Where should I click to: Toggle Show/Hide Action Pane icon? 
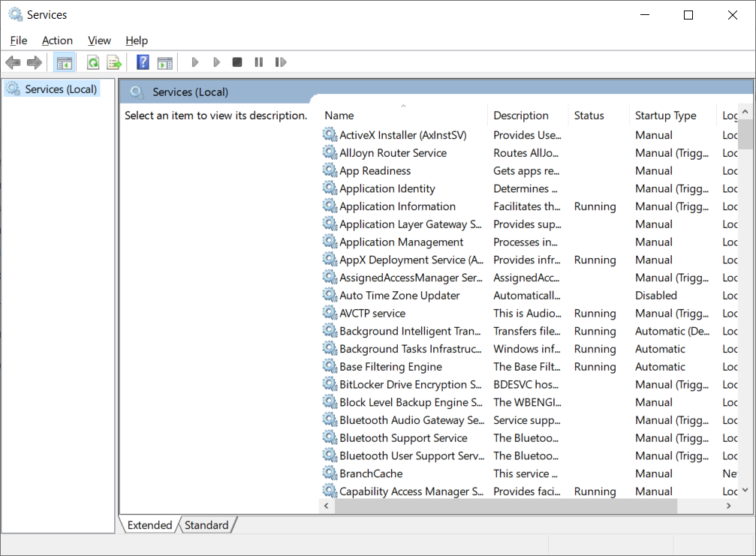click(x=165, y=62)
